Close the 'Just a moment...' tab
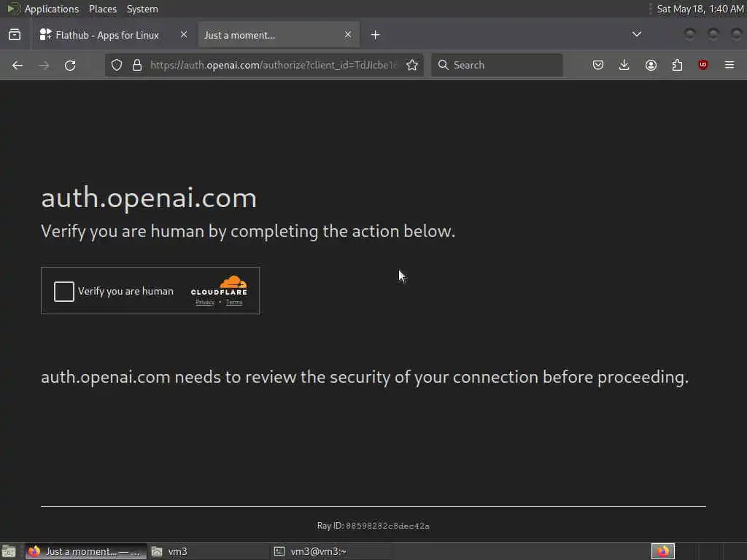The image size is (747, 560). click(x=348, y=35)
